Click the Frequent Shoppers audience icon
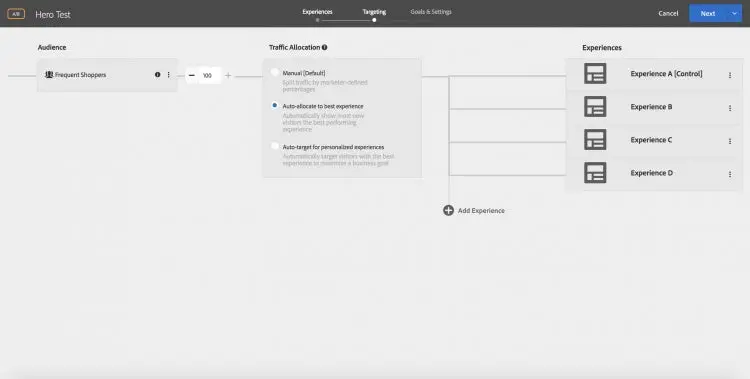 (x=49, y=75)
